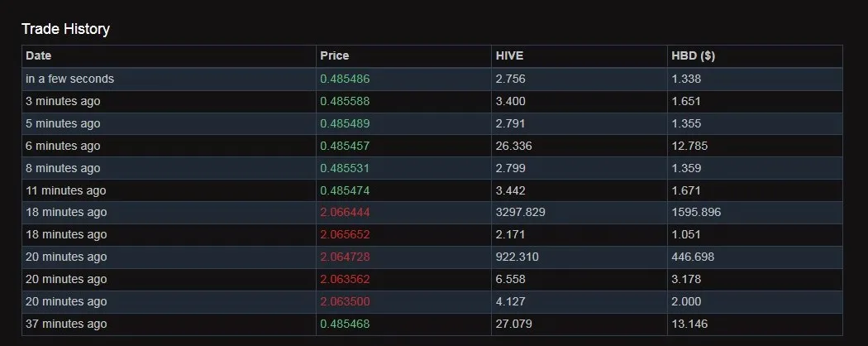Click the HBD ($) column header

tap(694, 56)
